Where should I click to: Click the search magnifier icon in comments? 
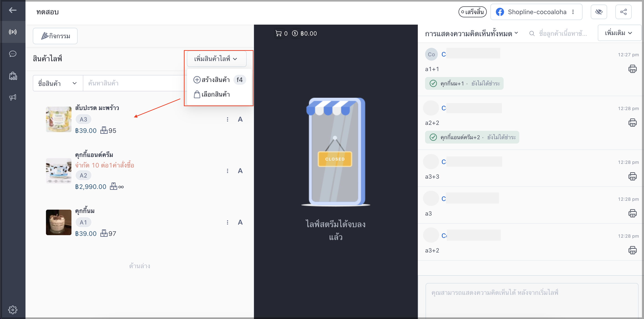(532, 33)
